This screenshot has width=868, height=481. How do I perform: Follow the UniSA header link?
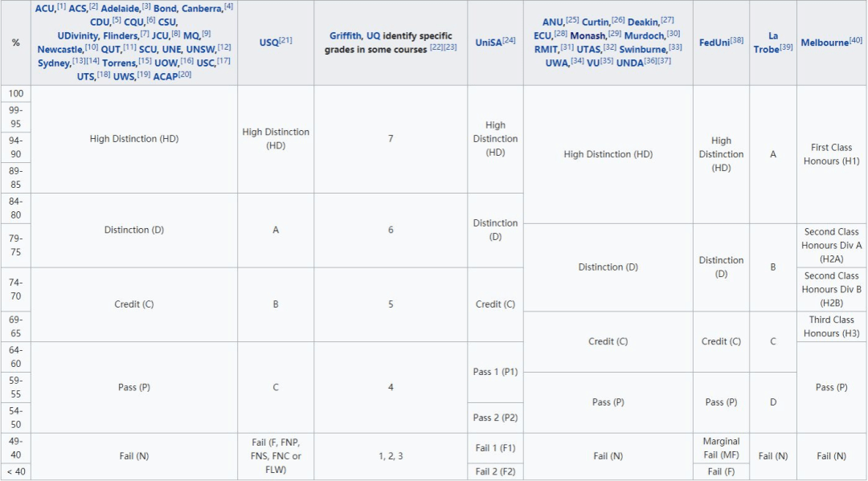pos(489,43)
